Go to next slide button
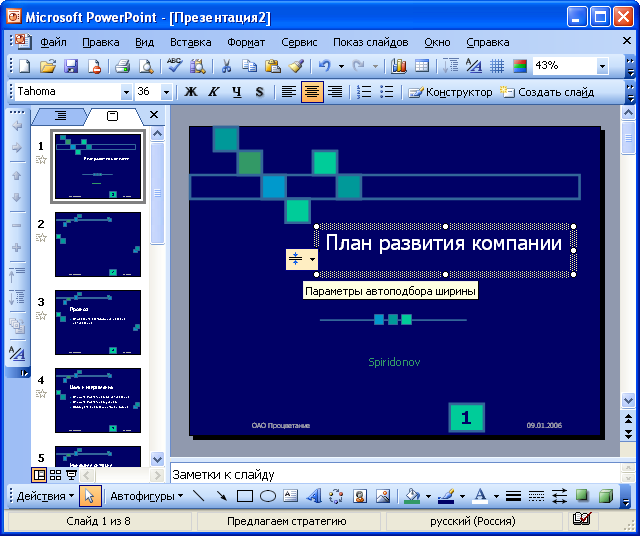Image resolution: width=640 pixels, height=536 pixels. [x=629, y=434]
